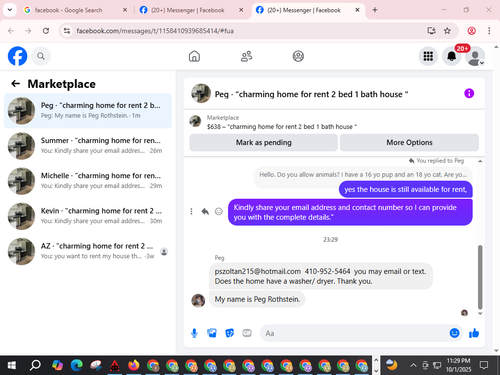The width and height of the screenshot is (500, 375).
Task: Open the Facebook menu grid icon
Action: (428, 56)
